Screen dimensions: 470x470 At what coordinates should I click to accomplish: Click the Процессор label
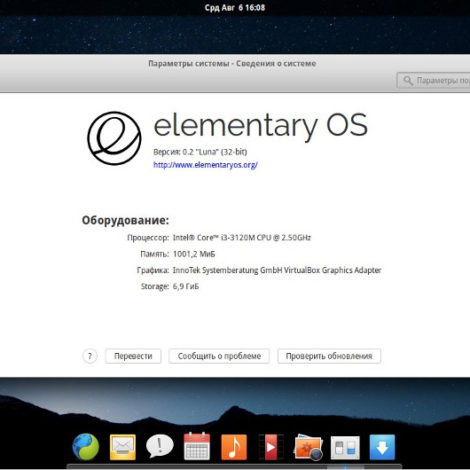tap(148, 238)
